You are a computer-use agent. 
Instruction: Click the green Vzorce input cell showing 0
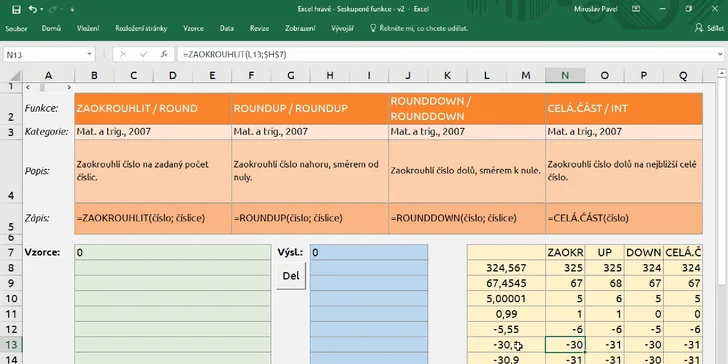(x=172, y=253)
